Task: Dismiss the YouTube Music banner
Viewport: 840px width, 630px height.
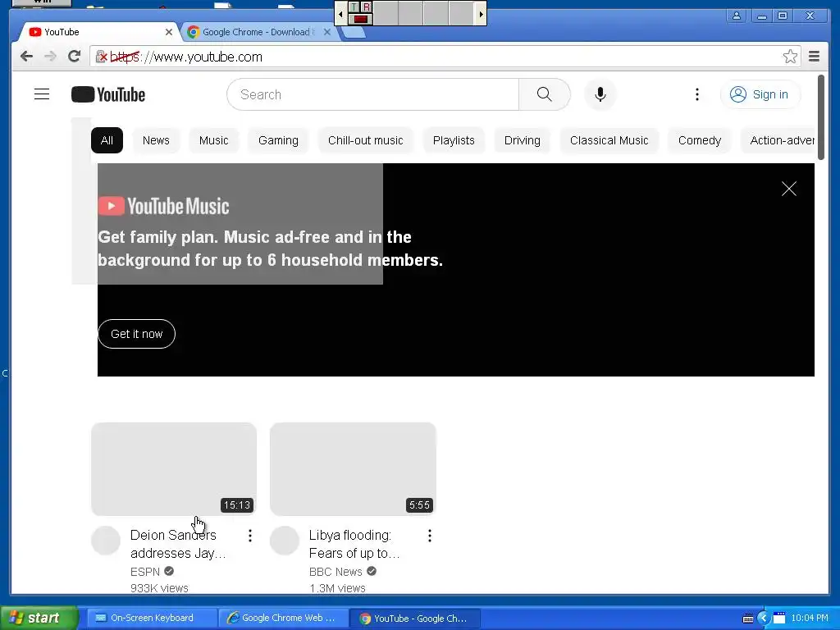Action: (788, 189)
